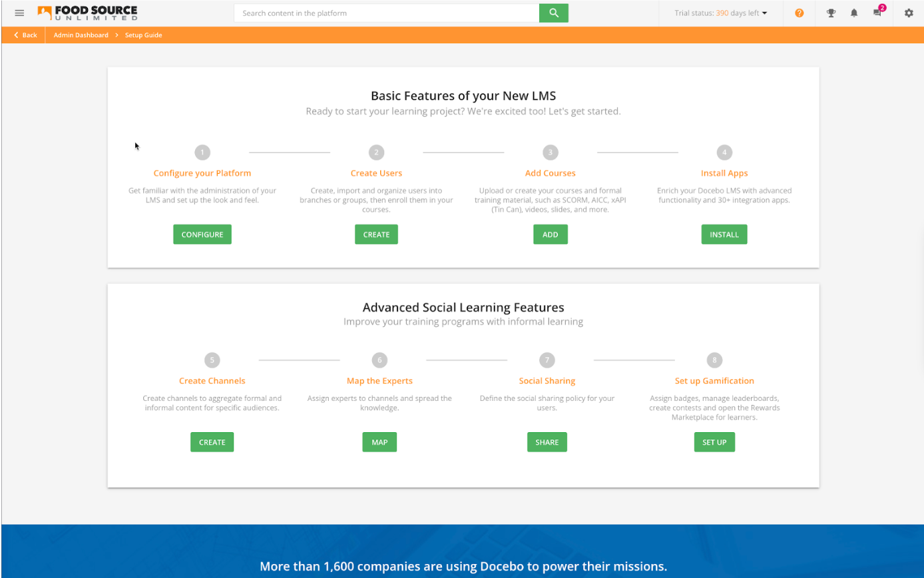
Task: Select step 8 circle for Set up Gamification
Action: [714, 360]
